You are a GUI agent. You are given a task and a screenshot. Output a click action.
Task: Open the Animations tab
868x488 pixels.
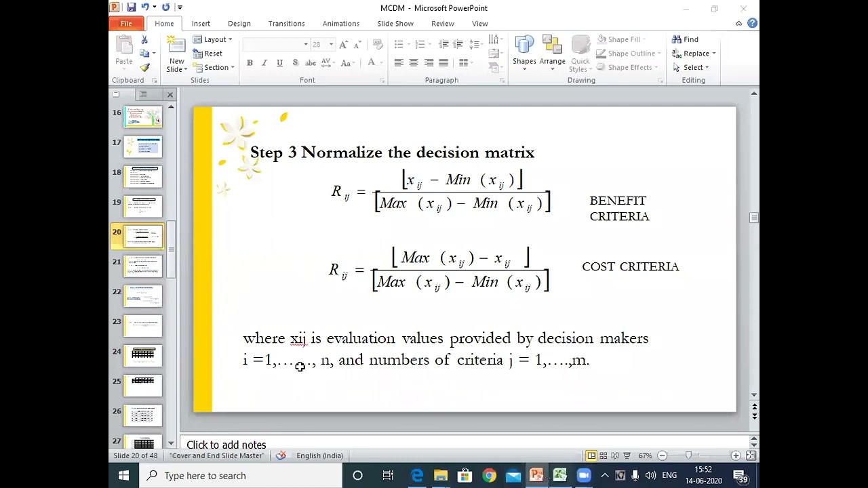pos(341,24)
